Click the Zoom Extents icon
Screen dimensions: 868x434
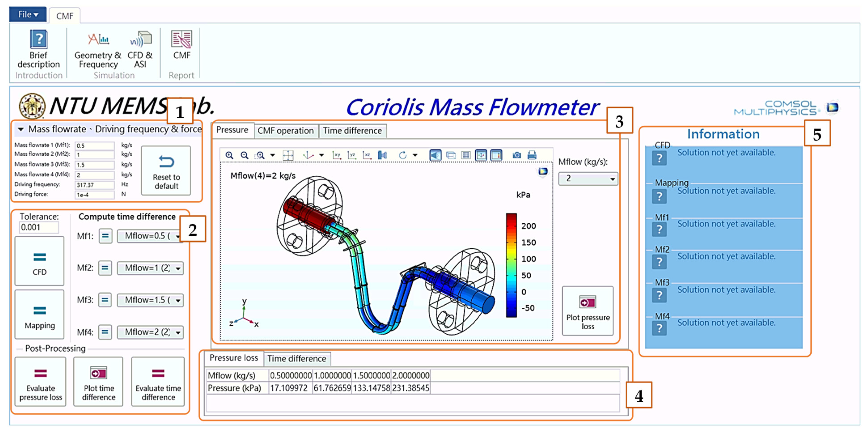(x=288, y=155)
